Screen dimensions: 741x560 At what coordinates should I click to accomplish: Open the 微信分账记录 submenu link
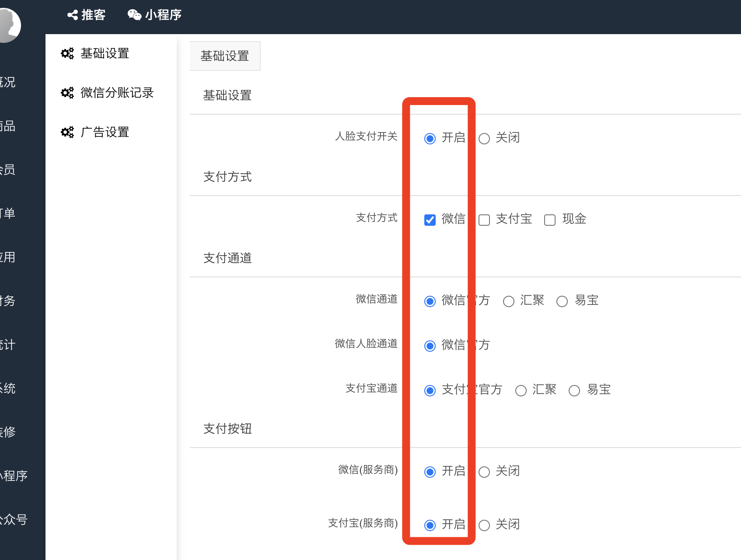point(117,93)
